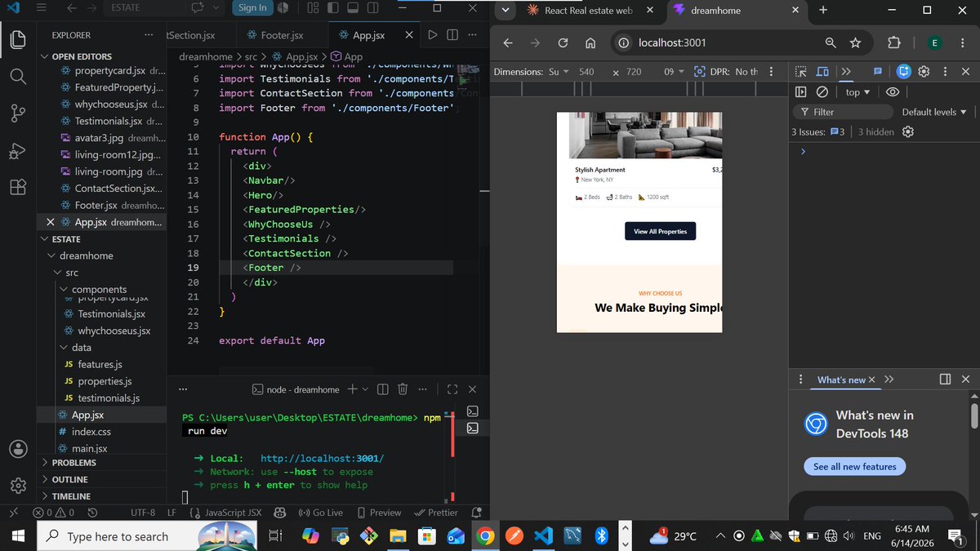Reload the Chrome page
This screenshot has width=980, height=551.
click(x=563, y=42)
